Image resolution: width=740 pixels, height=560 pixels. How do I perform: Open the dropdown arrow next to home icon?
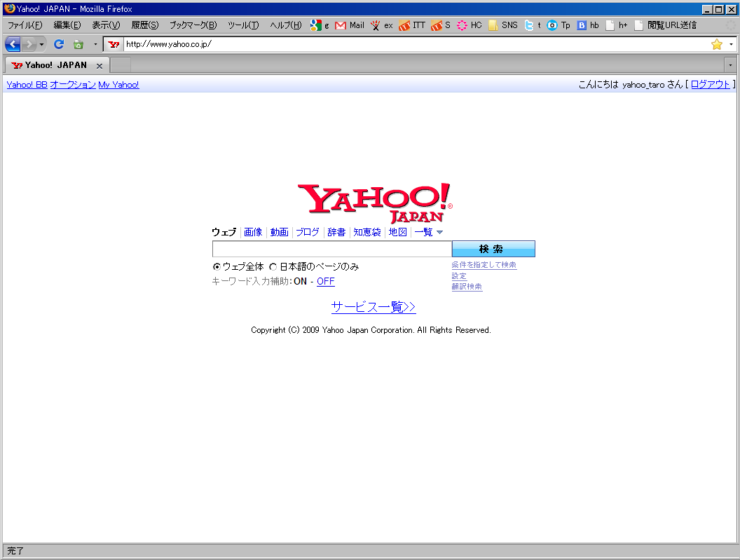[x=95, y=44]
